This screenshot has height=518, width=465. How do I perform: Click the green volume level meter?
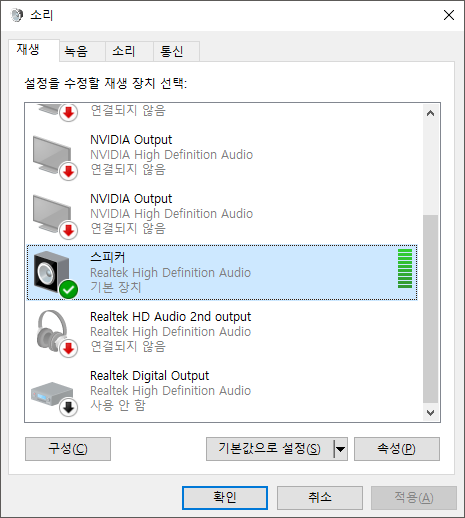(405, 268)
